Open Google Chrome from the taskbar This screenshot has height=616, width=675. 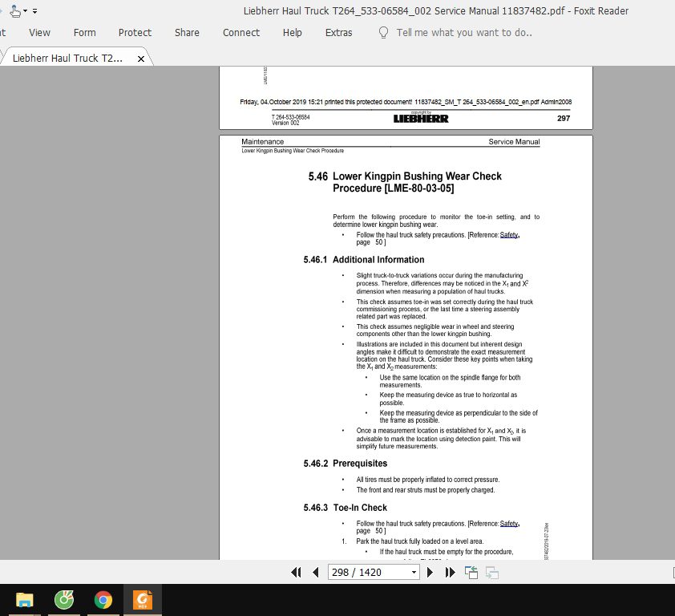pos(103,599)
